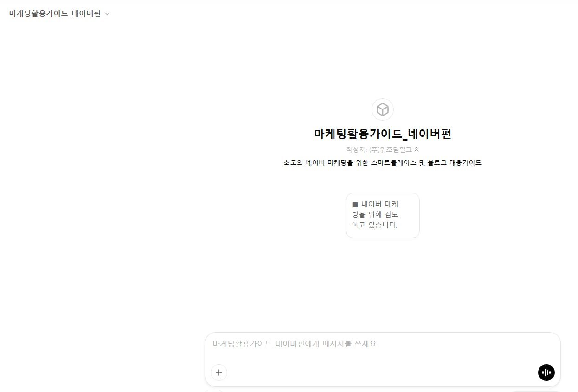Start voice mode with the waveform button
Image resolution: width=578 pixels, height=392 pixels.
coord(546,372)
